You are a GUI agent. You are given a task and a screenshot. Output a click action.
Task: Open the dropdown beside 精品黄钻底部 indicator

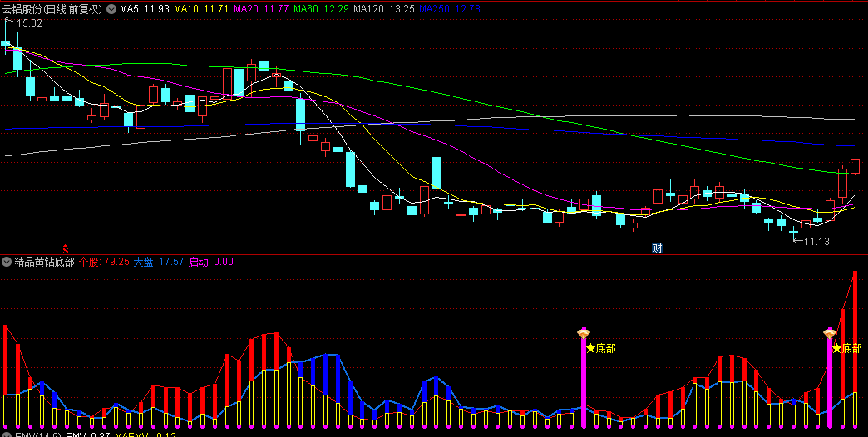pyautogui.click(x=7, y=262)
